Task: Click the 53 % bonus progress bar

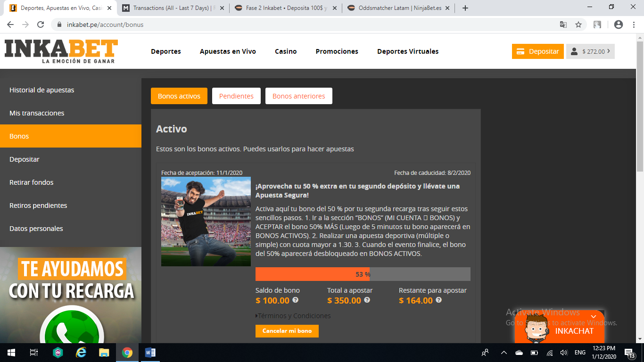Action: [363, 274]
